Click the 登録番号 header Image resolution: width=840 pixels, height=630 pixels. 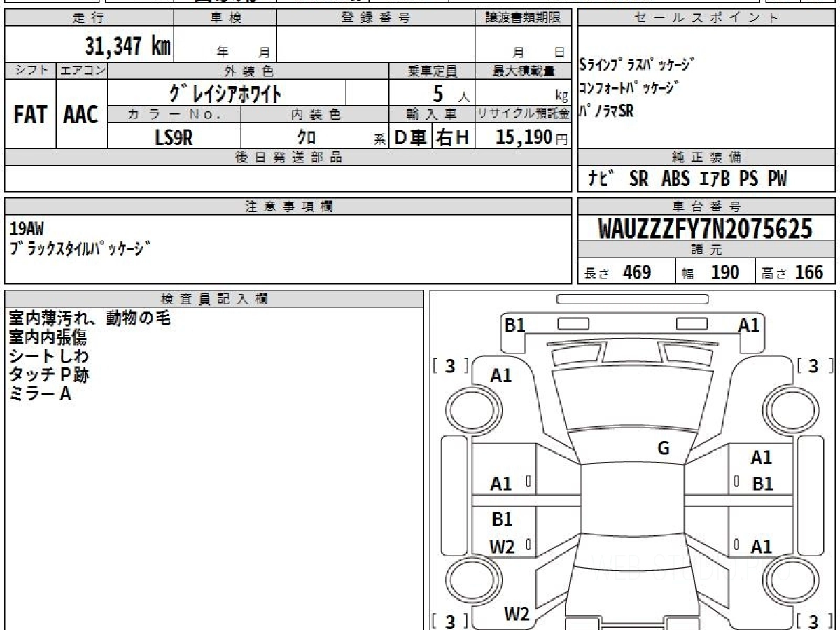[376, 18]
